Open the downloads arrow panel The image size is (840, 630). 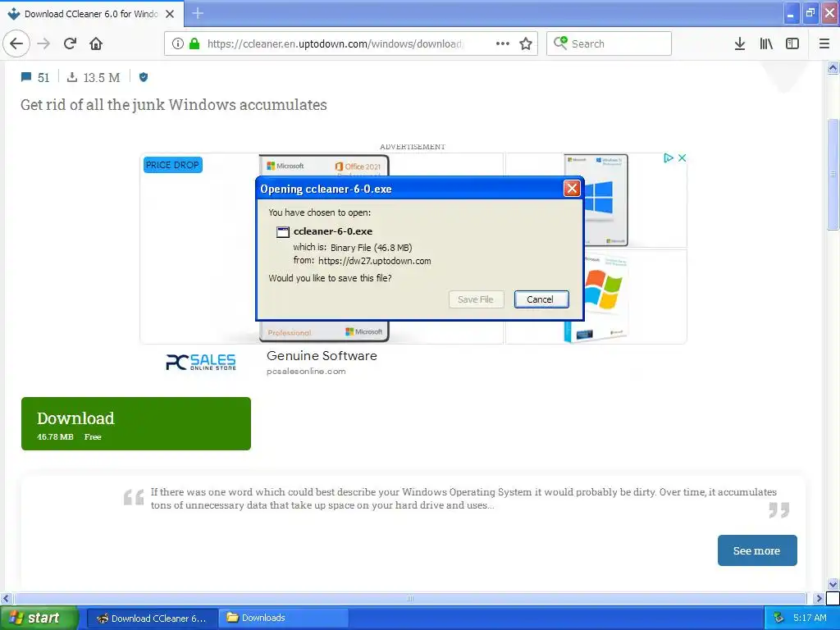[740, 43]
